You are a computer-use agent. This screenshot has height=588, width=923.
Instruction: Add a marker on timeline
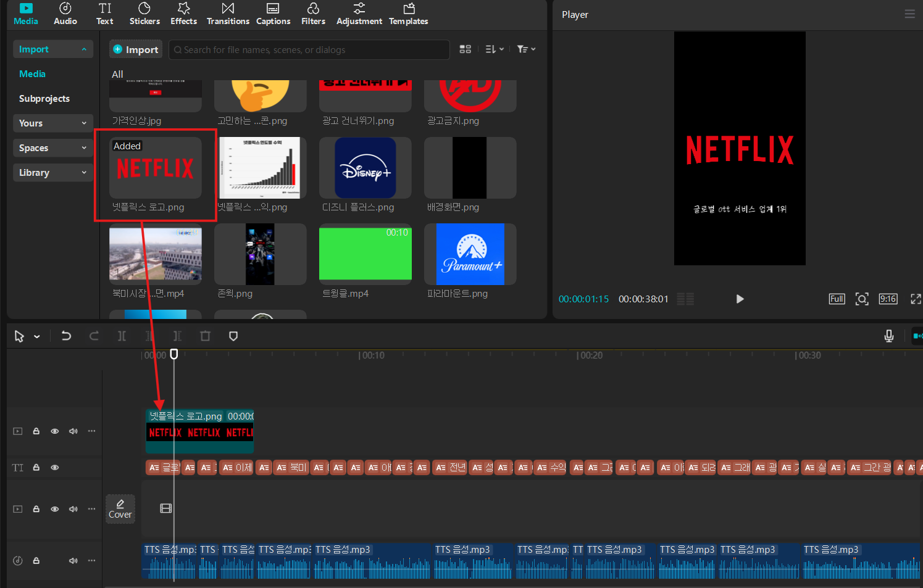click(233, 336)
